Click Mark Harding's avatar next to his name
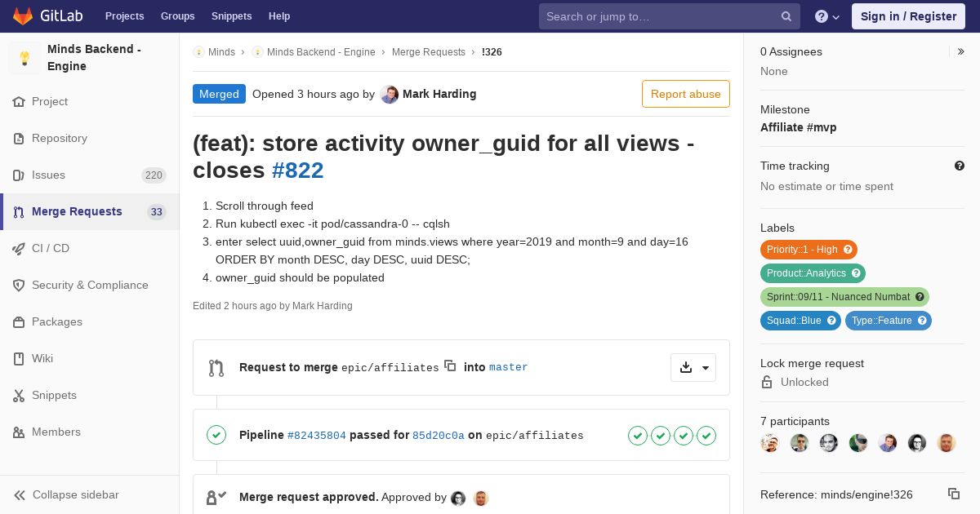 pos(390,95)
